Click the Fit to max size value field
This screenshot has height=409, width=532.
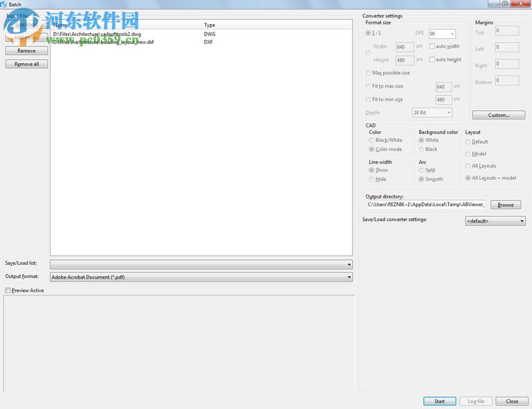point(444,87)
